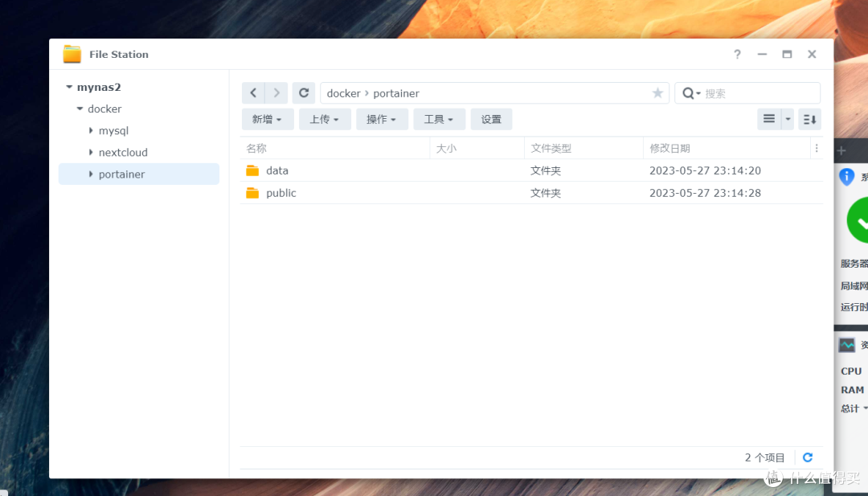Image resolution: width=868 pixels, height=496 pixels.
Task: Click the File Station folder logo
Action: 72,54
